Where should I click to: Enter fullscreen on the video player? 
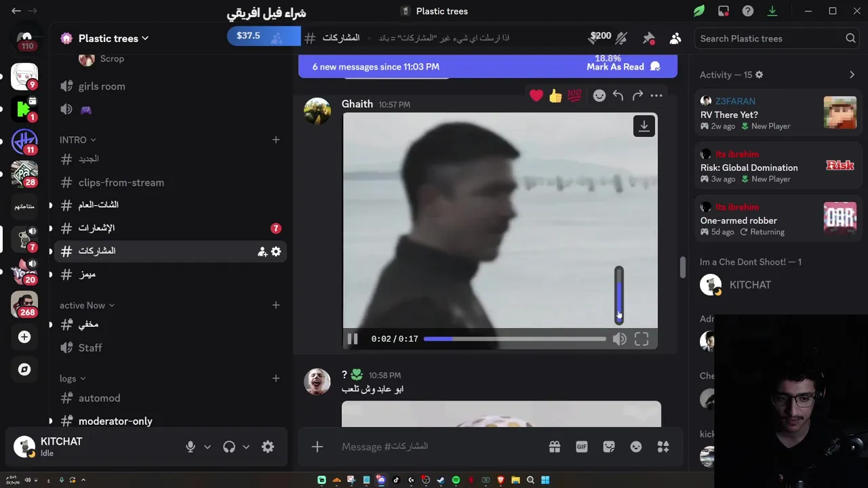[x=642, y=339]
